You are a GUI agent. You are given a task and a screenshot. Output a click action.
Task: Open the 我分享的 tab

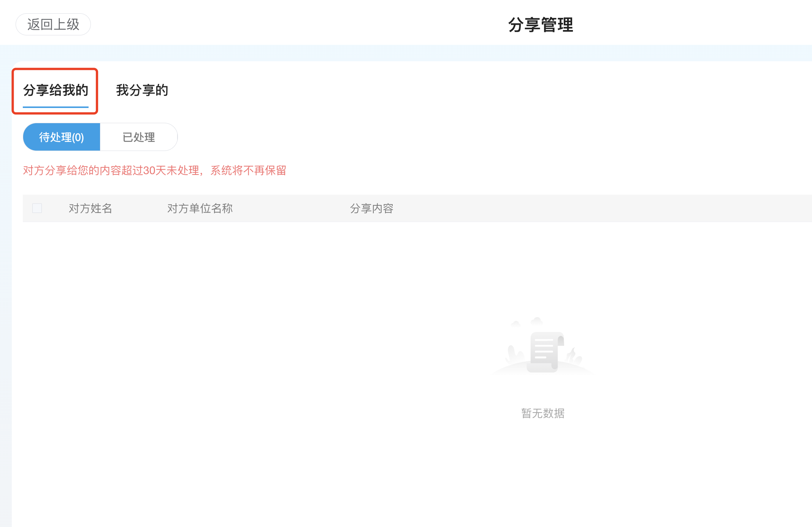tap(142, 90)
